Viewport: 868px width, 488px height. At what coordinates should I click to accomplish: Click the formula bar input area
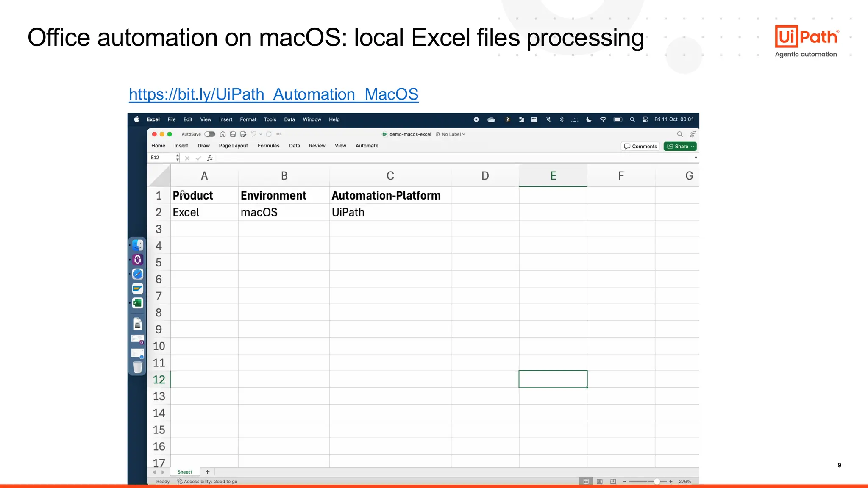click(x=453, y=158)
